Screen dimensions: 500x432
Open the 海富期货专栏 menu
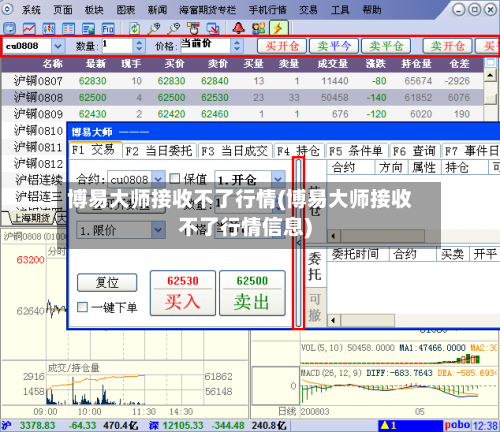tap(207, 10)
